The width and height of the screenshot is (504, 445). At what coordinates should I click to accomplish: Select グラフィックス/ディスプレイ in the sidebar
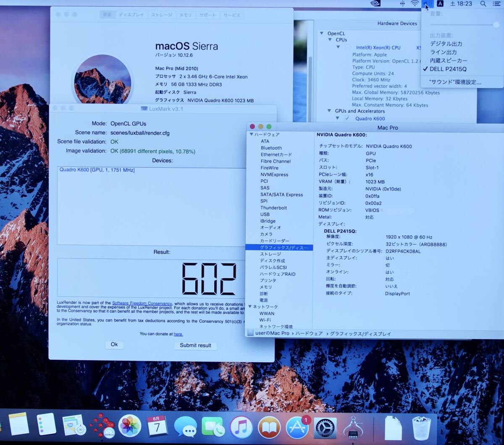(x=279, y=248)
